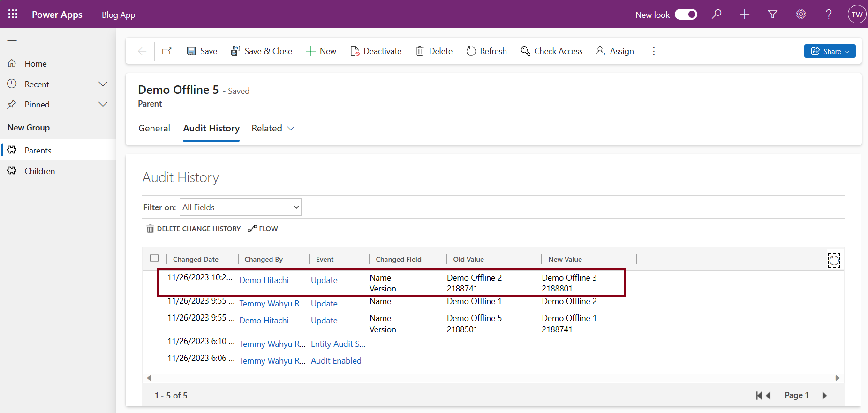Select the Audit History tab
868x413 pixels.
pos(211,128)
